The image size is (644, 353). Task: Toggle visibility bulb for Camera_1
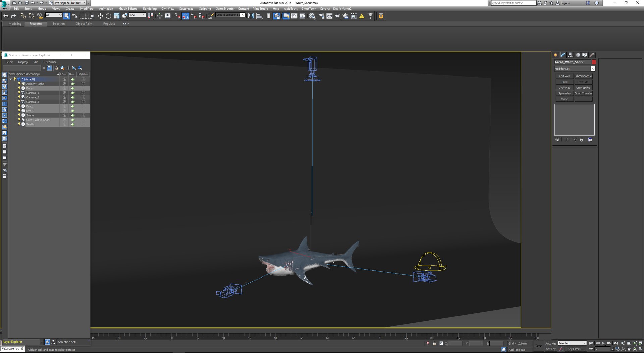pos(19,93)
